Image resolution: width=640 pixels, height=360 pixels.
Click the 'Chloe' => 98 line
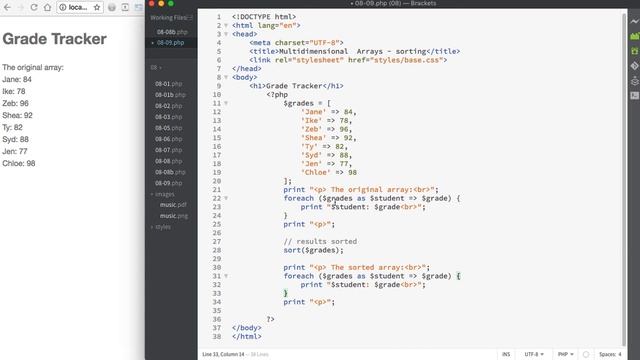[x=329, y=172]
